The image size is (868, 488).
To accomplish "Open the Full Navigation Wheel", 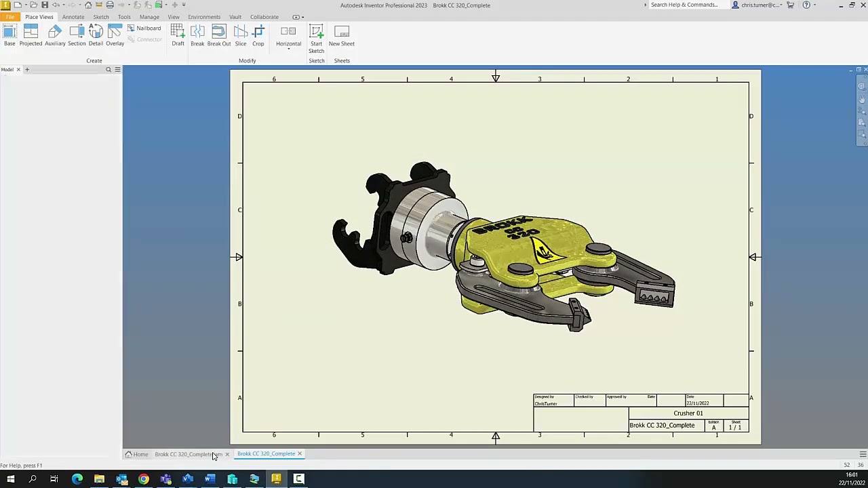I will (x=862, y=86).
